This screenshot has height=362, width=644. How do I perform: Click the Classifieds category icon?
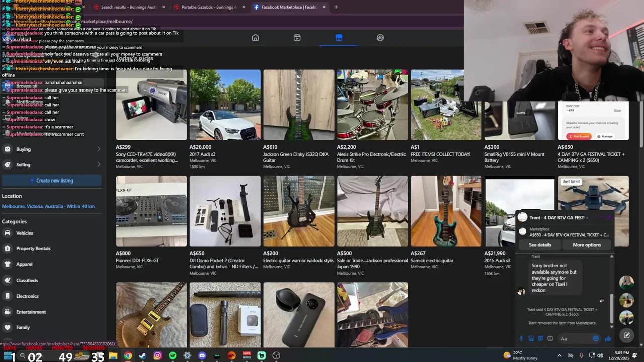(x=7, y=280)
